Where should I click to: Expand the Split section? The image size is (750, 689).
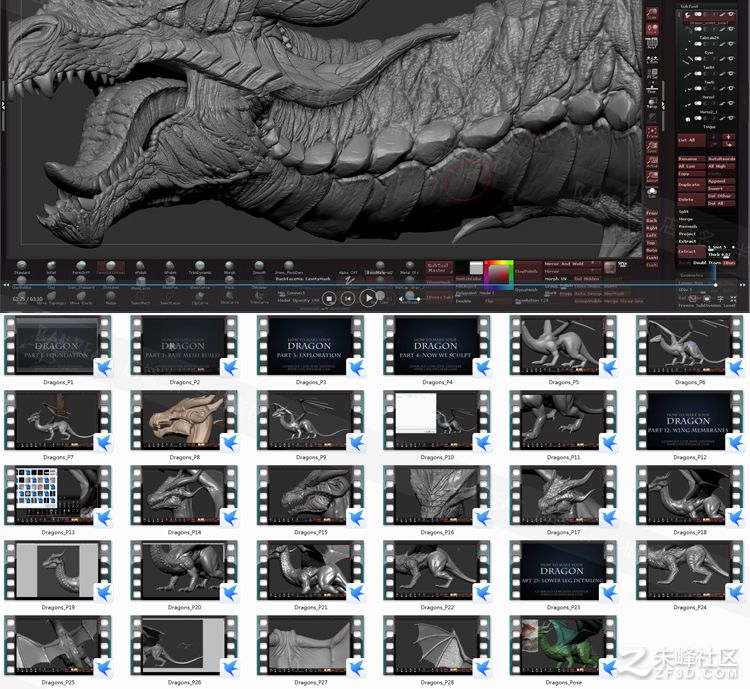tap(684, 211)
